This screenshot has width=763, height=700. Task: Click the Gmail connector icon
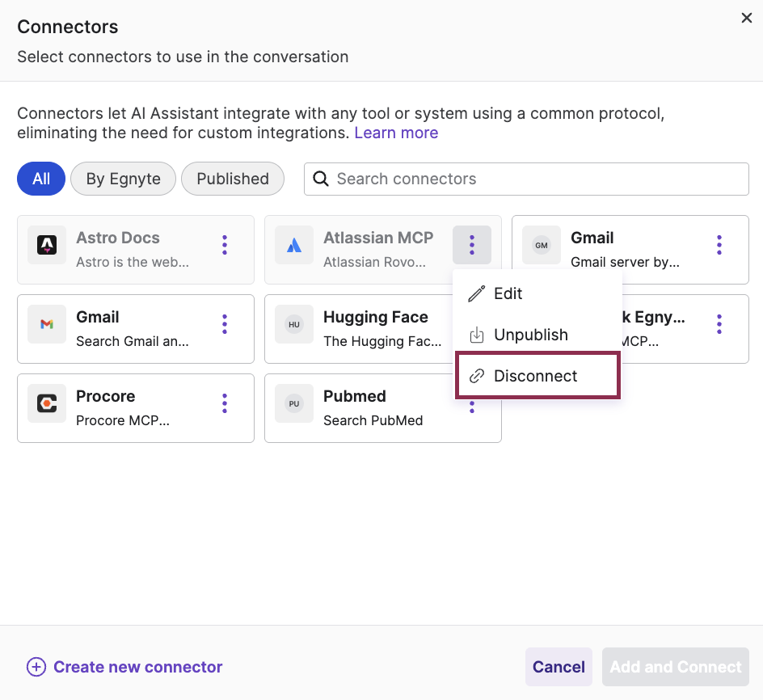click(x=46, y=324)
